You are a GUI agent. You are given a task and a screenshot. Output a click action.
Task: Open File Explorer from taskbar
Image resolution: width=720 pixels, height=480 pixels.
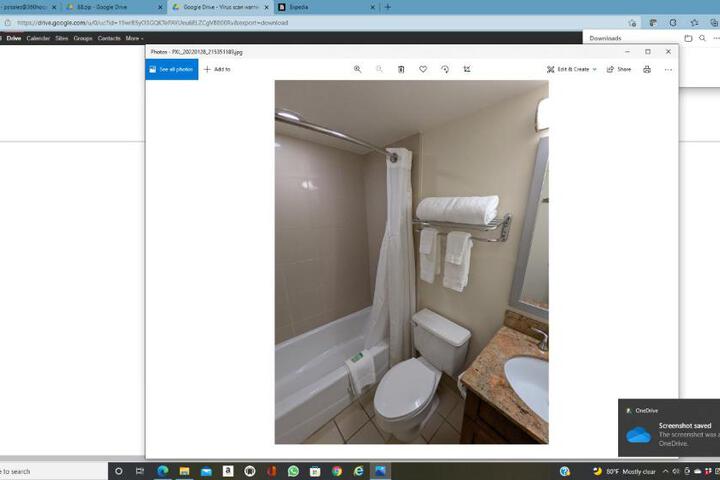point(184,471)
